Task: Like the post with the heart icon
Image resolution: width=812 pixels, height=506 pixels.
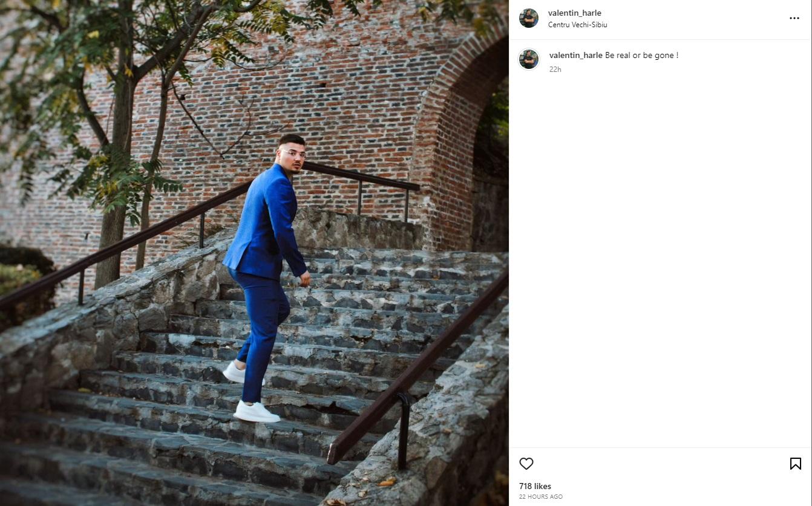Action: pos(526,464)
